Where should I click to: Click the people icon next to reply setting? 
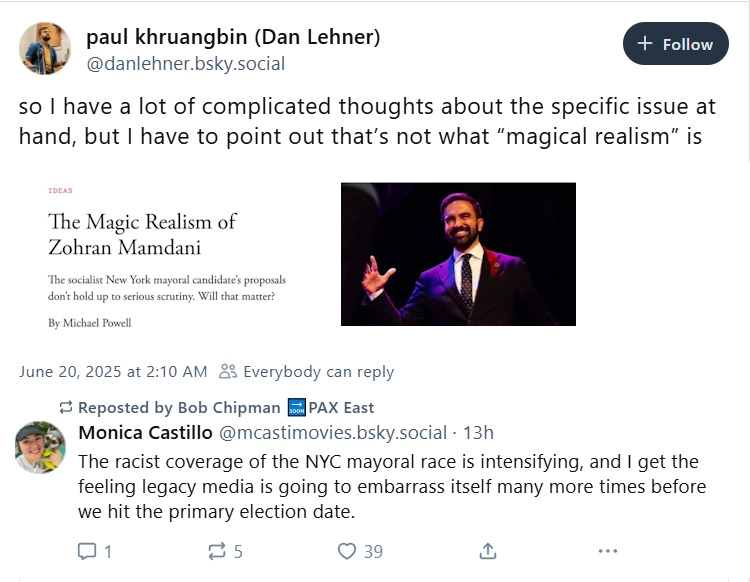coord(228,371)
